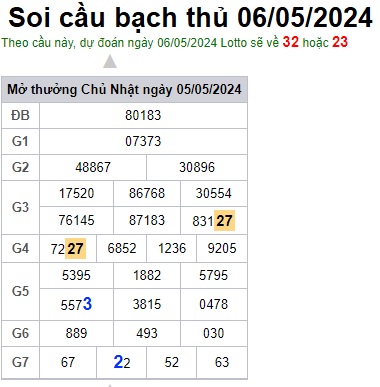
Task: Click the G6 number 493
Action: click(x=147, y=333)
